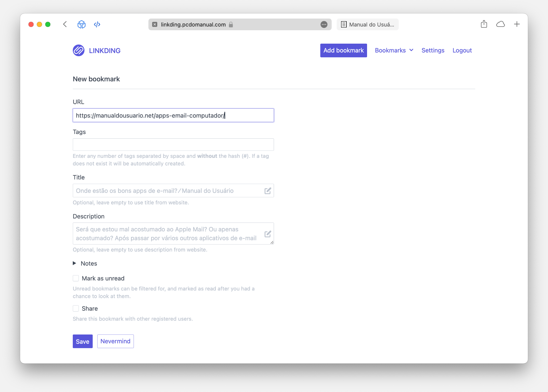Viewport: 548px width, 392px height.
Task: Open the Settings page
Action: tap(433, 50)
